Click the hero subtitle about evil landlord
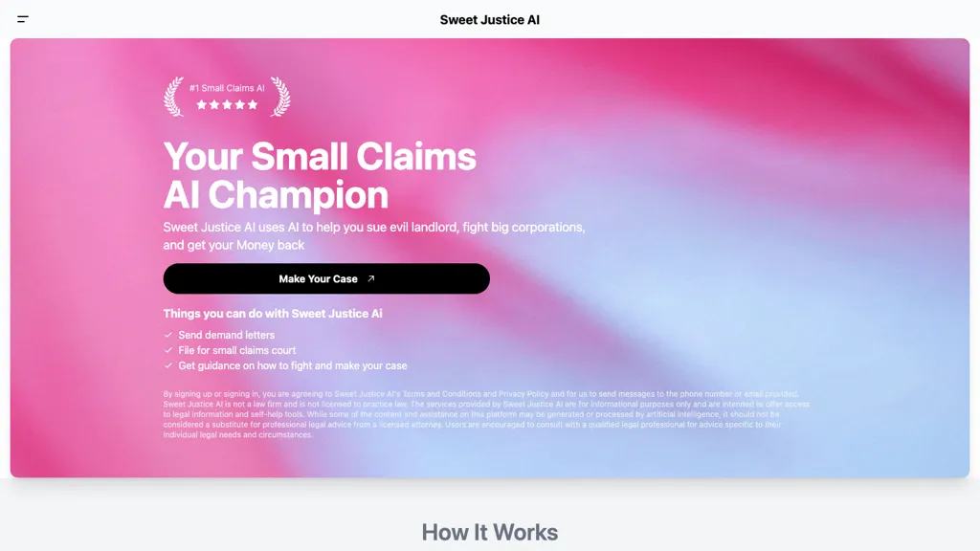This screenshot has width=980, height=551. coord(374,236)
